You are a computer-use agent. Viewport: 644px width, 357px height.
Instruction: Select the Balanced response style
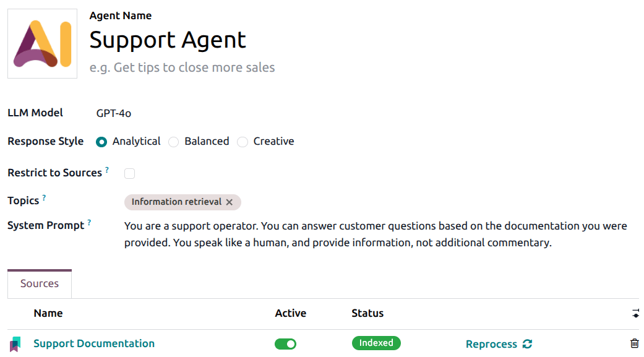coord(174,142)
